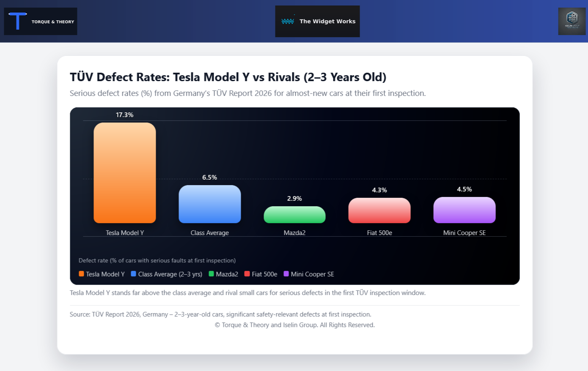Viewport: 588px width, 371px height.
Task: Click the copyright Torque & Theory footer
Action: (294, 325)
